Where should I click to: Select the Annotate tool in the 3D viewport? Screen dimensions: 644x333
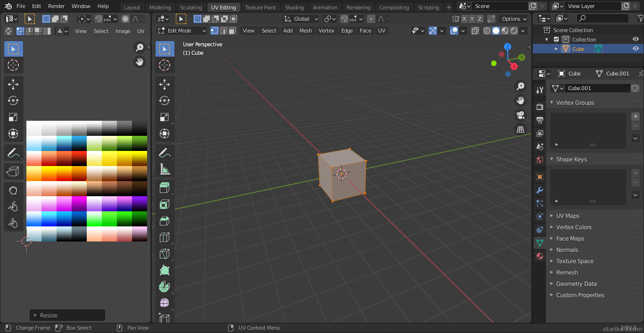tap(165, 153)
